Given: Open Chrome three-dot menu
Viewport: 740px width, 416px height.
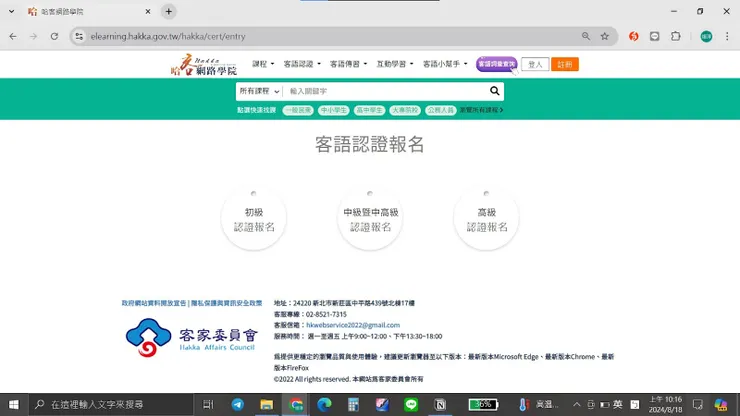Looking at the screenshot, I should pos(727,36).
